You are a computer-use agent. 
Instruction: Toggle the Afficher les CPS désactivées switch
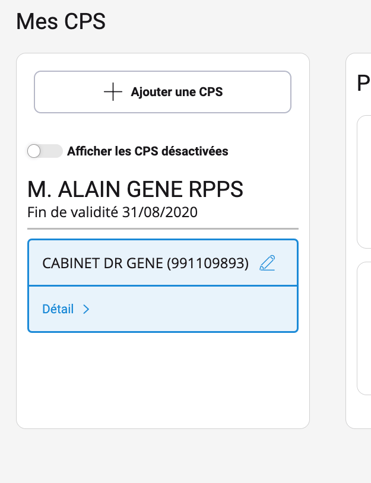pos(45,151)
